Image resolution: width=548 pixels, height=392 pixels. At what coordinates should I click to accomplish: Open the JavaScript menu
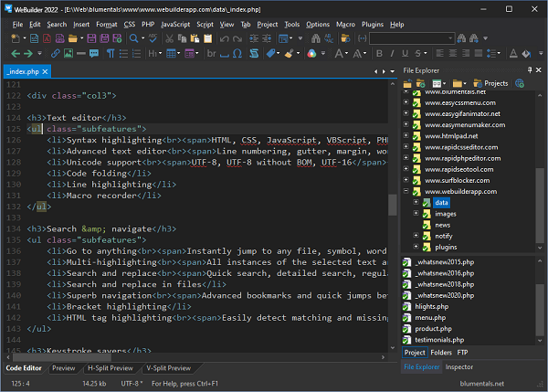point(175,25)
